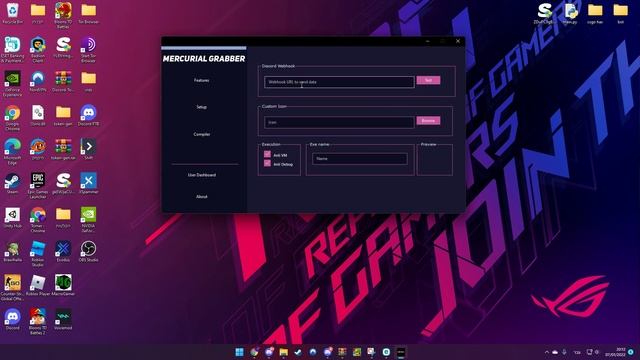
Task: Select token-gen.rar archive icon
Action: point(63,149)
